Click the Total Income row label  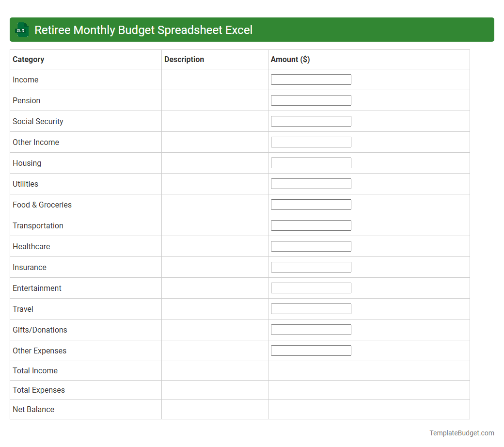tap(35, 370)
